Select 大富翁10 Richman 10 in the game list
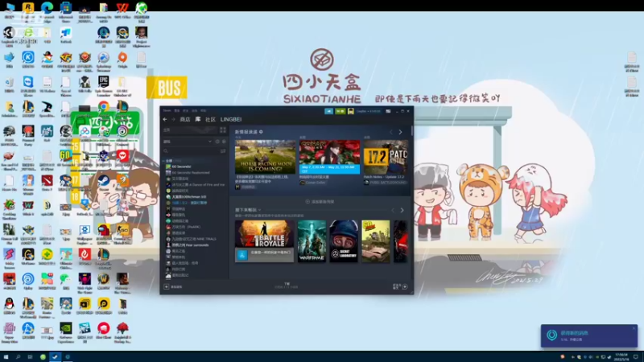Viewport: 644px width, 362px height. click(186, 197)
